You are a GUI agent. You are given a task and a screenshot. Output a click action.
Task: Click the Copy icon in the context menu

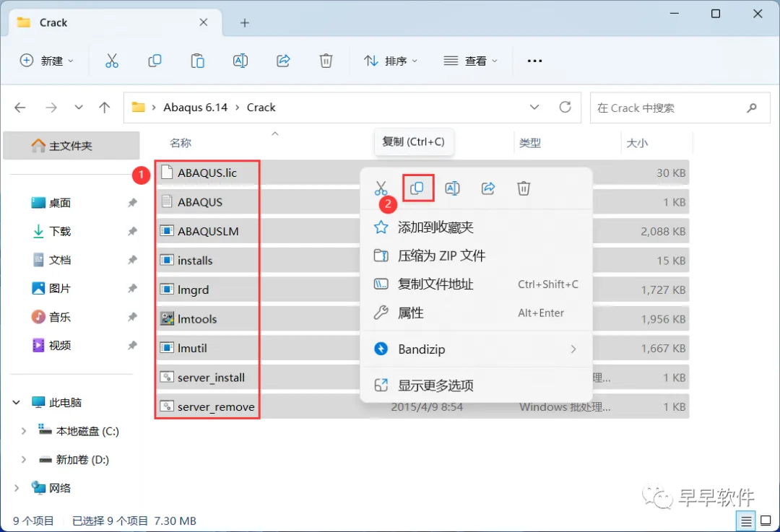(417, 188)
